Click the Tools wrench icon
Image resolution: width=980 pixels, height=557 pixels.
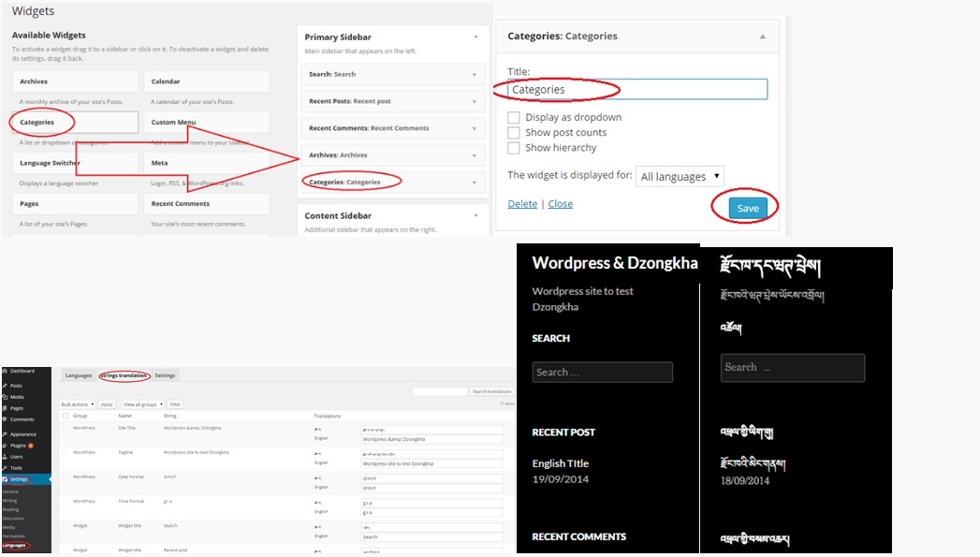click(x=6, y=468)
